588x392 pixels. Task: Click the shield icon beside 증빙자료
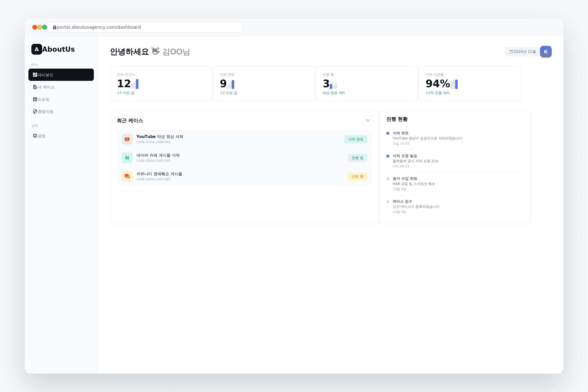pyautogui.click(x=35, y=111)
